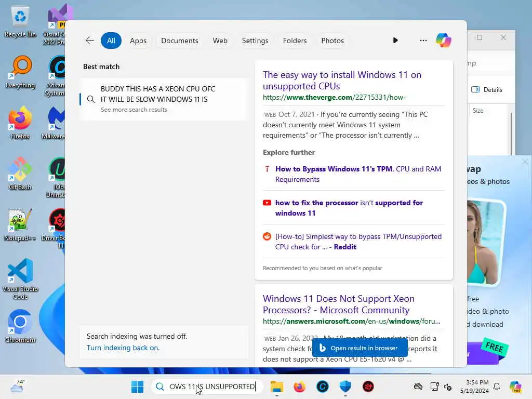Image resolution: width=532 pixels, height=399 pixels.
Task: Switch to the Folders filter
Action: (x=295, y=41)
